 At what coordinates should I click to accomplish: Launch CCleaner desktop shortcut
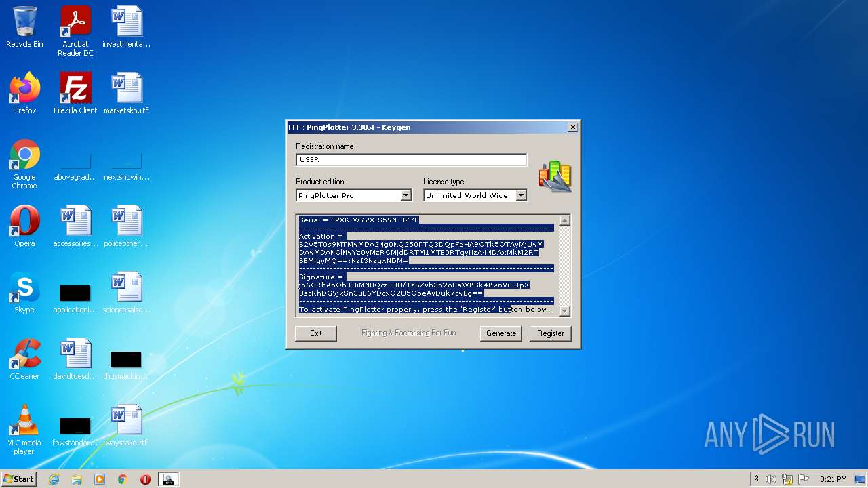[24, 360]
